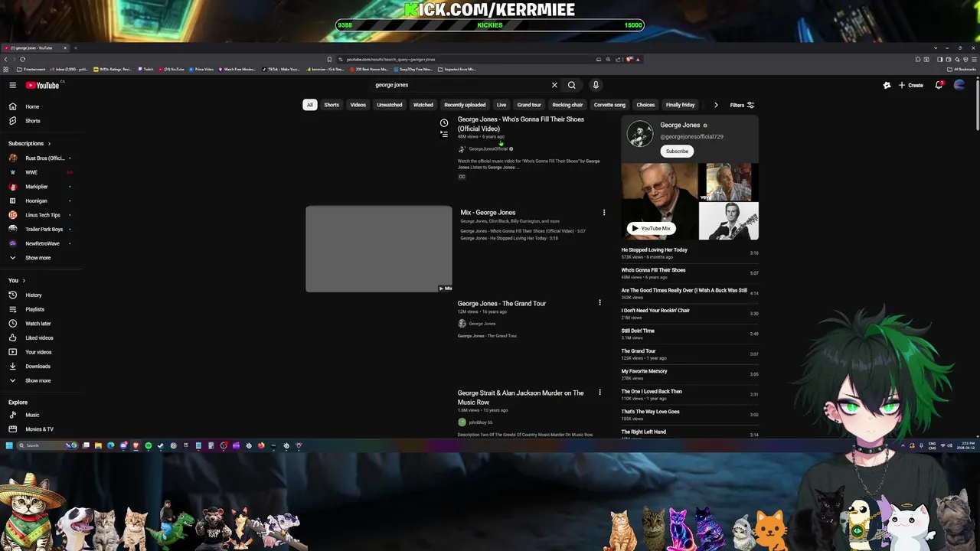This screenshot has width=980, height=551.
Task: Click the magnifier search button
Action: pyautogui.click(x=571, y=85)
